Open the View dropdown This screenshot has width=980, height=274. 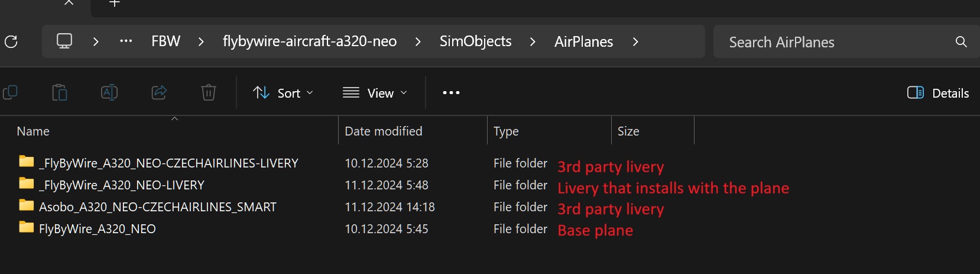375,93
